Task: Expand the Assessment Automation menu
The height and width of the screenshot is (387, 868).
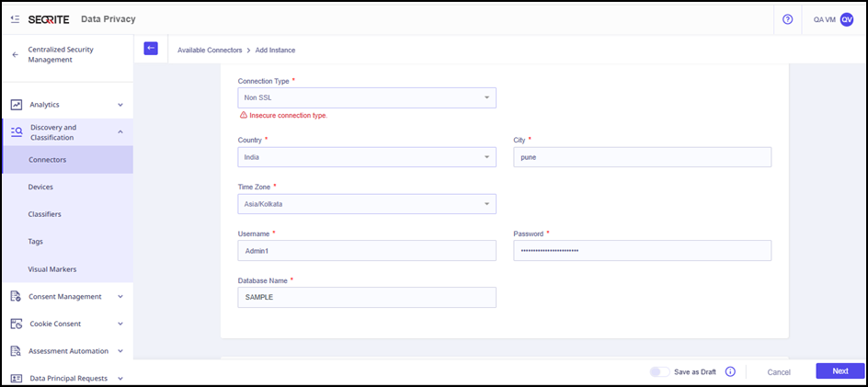Action: coord(120,351)
